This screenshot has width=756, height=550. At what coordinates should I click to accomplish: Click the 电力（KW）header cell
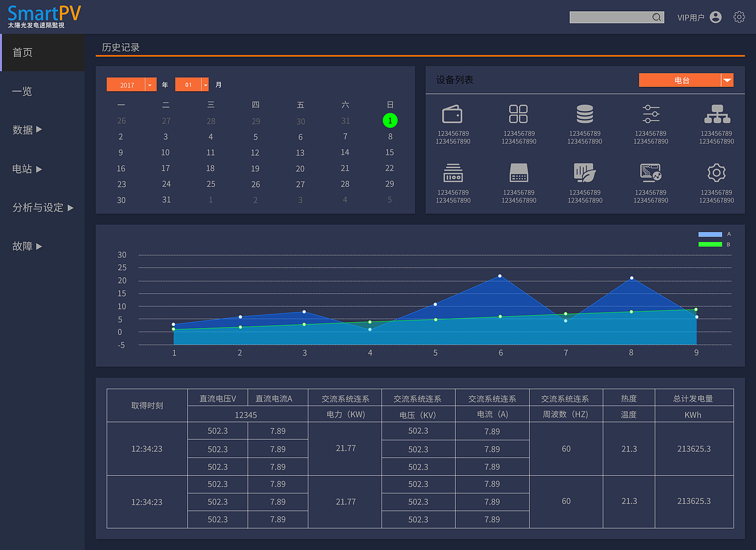[346, 414]
